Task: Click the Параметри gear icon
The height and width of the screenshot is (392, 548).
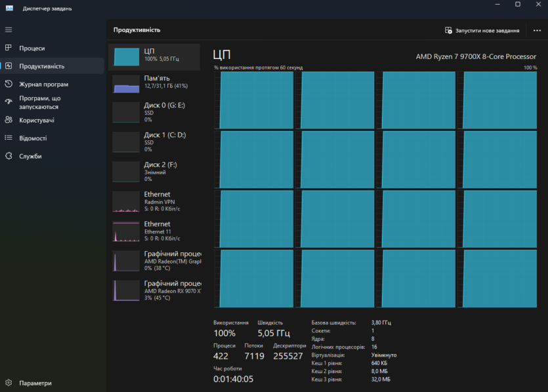Action: point(9,383)
